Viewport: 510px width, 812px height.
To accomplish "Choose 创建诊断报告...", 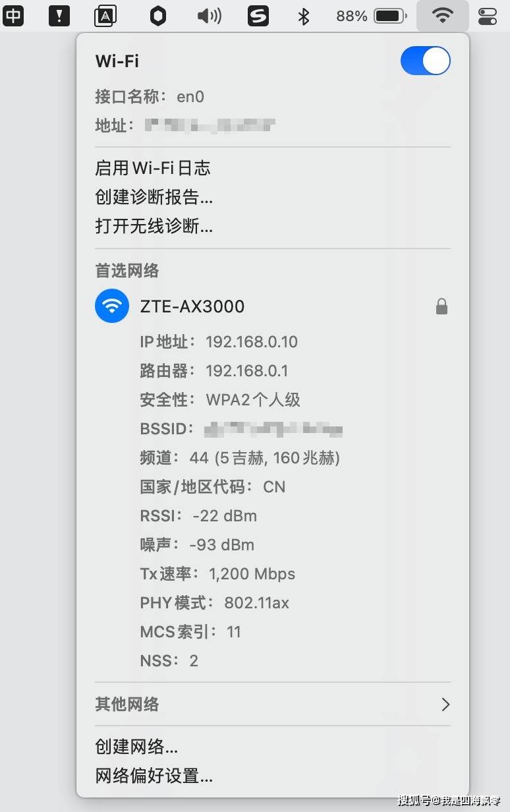I will [154, 197].
